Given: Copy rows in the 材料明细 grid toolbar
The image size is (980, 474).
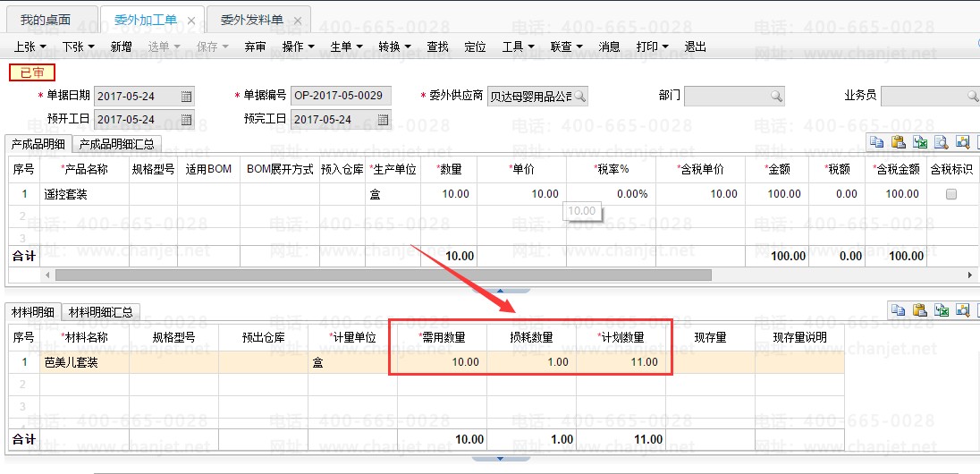Looking at the screenshot, I should tap(898, 309).
